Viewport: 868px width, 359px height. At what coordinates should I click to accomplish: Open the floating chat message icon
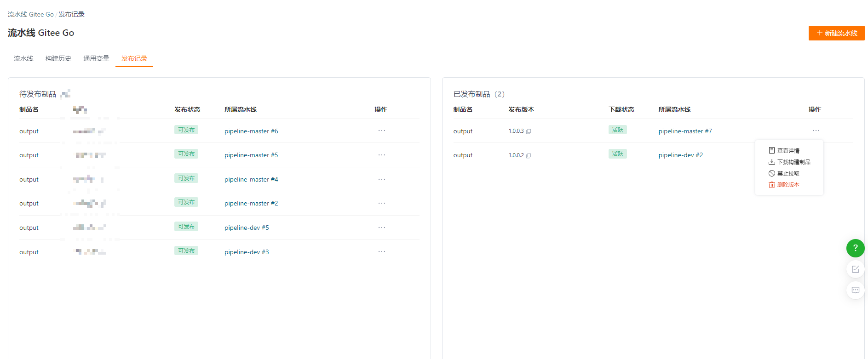point(855,290)
